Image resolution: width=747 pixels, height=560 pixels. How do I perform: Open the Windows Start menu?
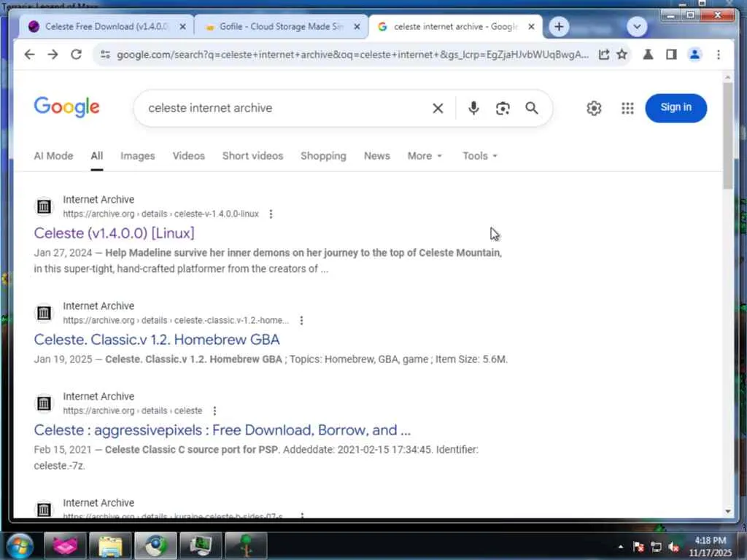pyautogui.click(x=20, y=545)
